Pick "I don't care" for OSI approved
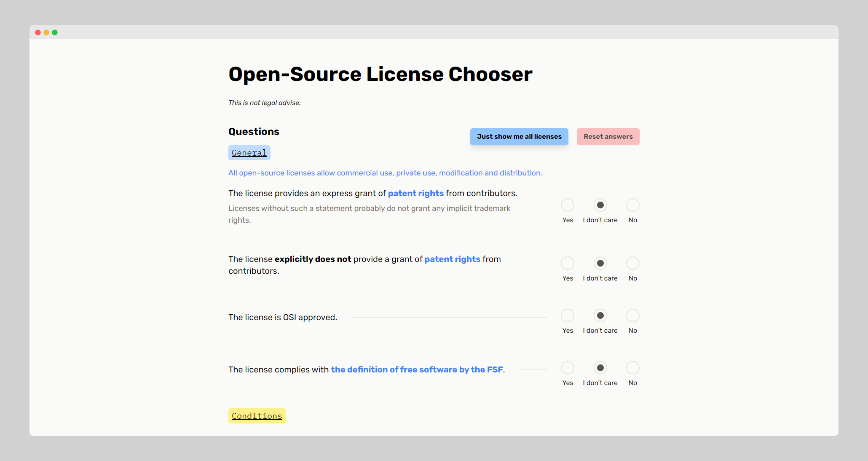The image size is (868, 461). 600,315
